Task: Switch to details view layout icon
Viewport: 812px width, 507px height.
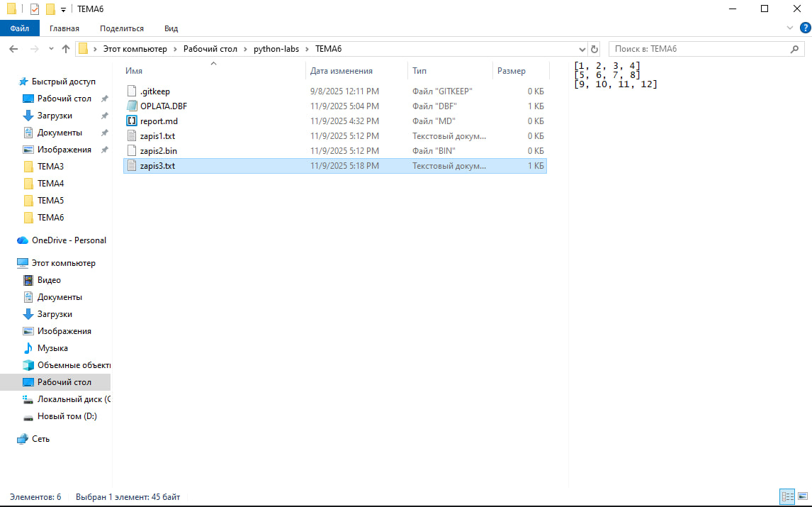Action: click(786, 497)
